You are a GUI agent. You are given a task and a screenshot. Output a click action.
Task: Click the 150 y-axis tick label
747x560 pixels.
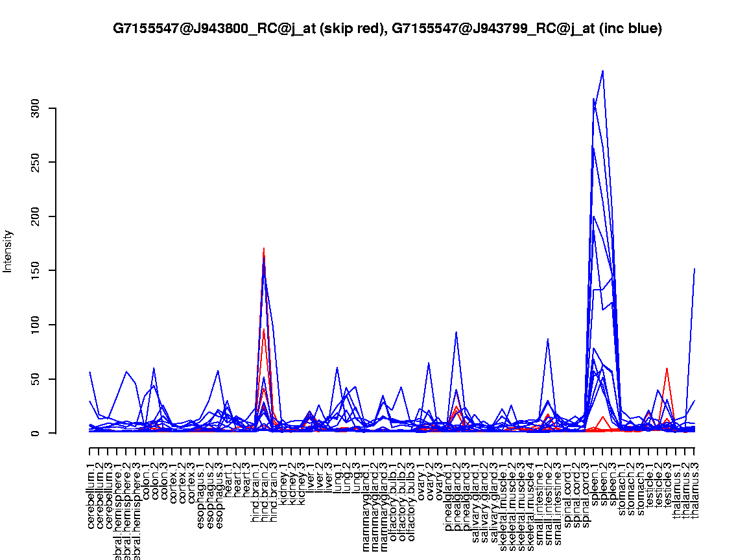[35, 270]
